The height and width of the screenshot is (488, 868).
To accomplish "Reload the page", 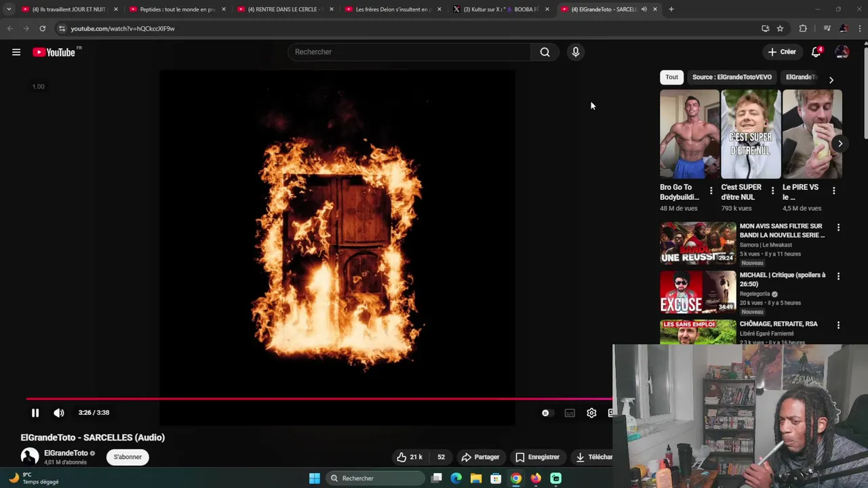I will click(42, 28).
